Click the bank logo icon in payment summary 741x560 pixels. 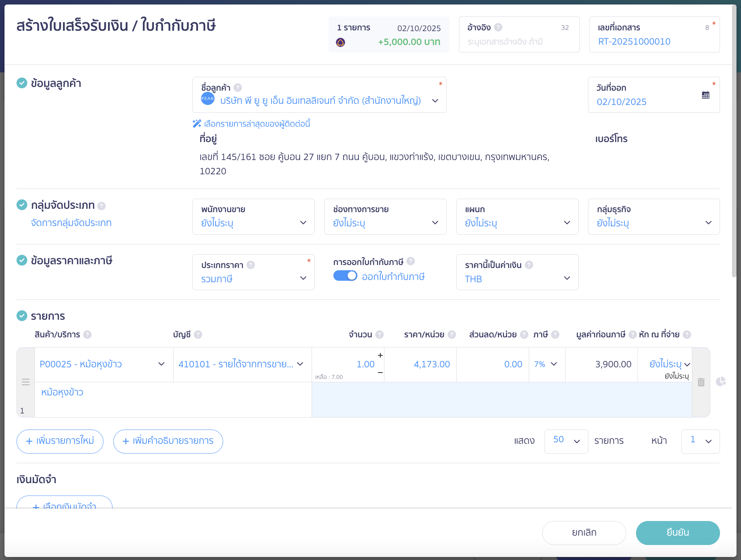click(340, 42)
